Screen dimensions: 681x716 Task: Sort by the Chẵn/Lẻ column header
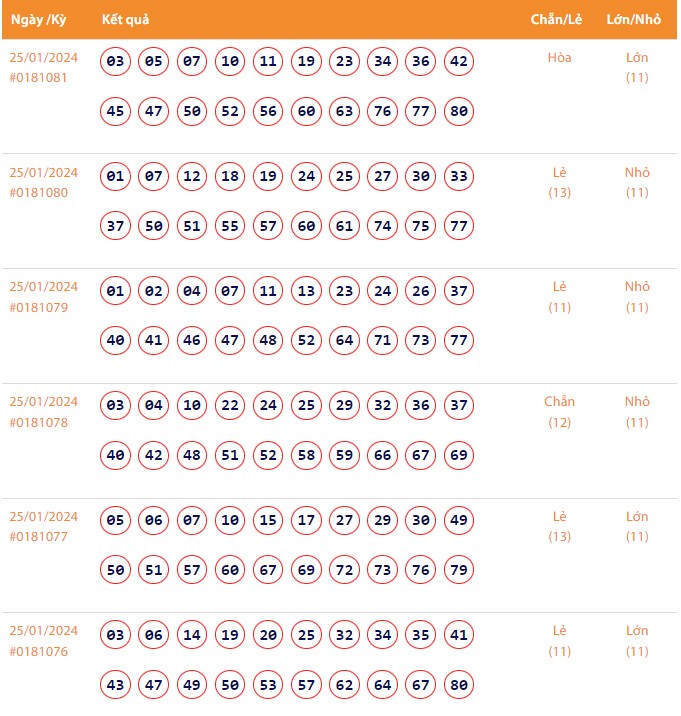558,20
